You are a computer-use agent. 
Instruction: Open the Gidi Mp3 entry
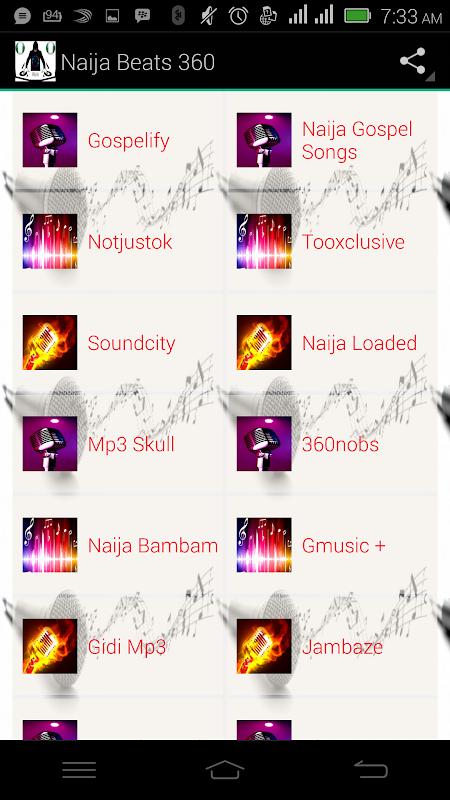click(x=127, y=647)
